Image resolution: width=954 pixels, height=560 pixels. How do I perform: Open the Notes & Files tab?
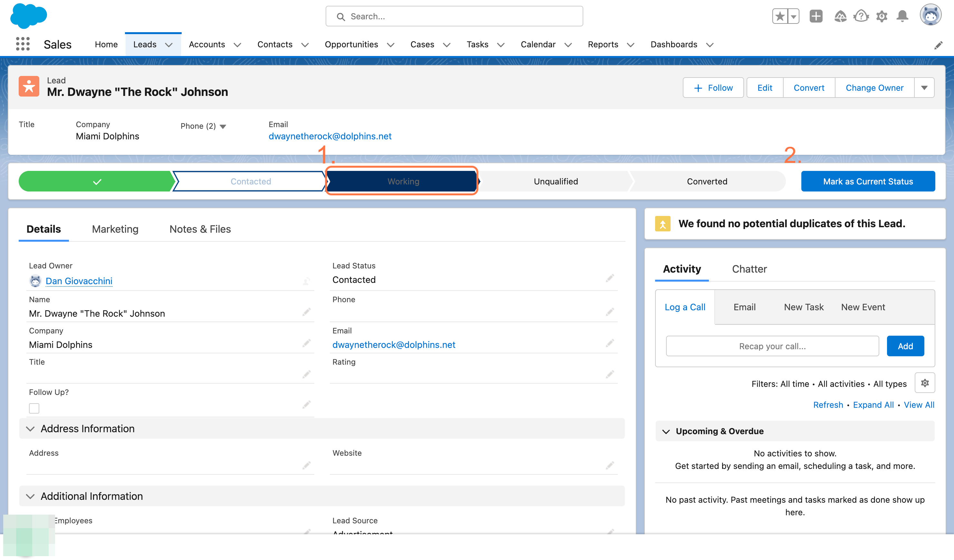click(200, 229)
